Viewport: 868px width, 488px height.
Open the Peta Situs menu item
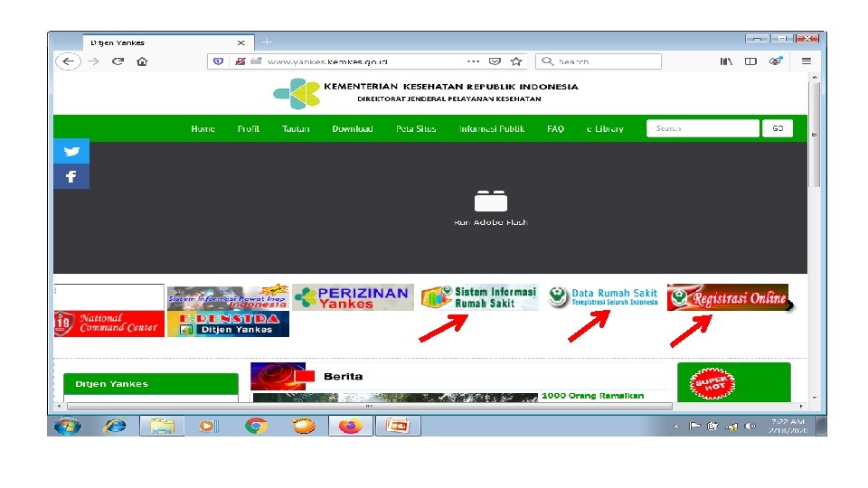click(x=416, y=128)
